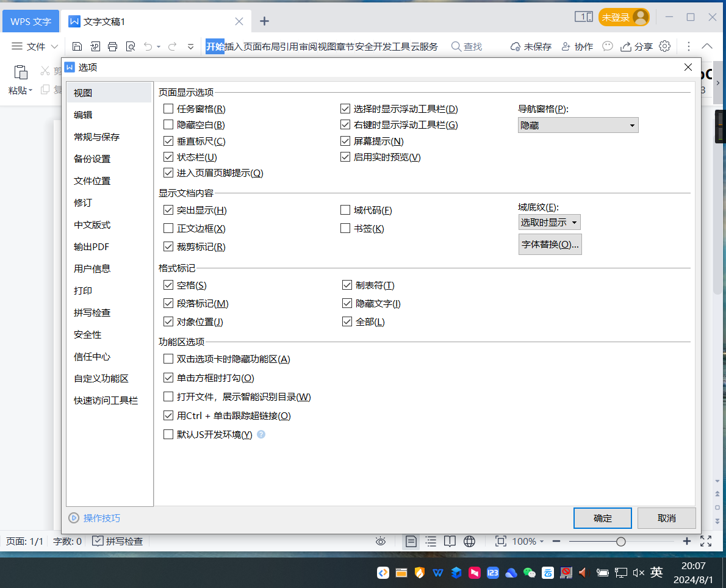
Task: Select 常规与保存 in options sidebar
Action: coord(97,137)
